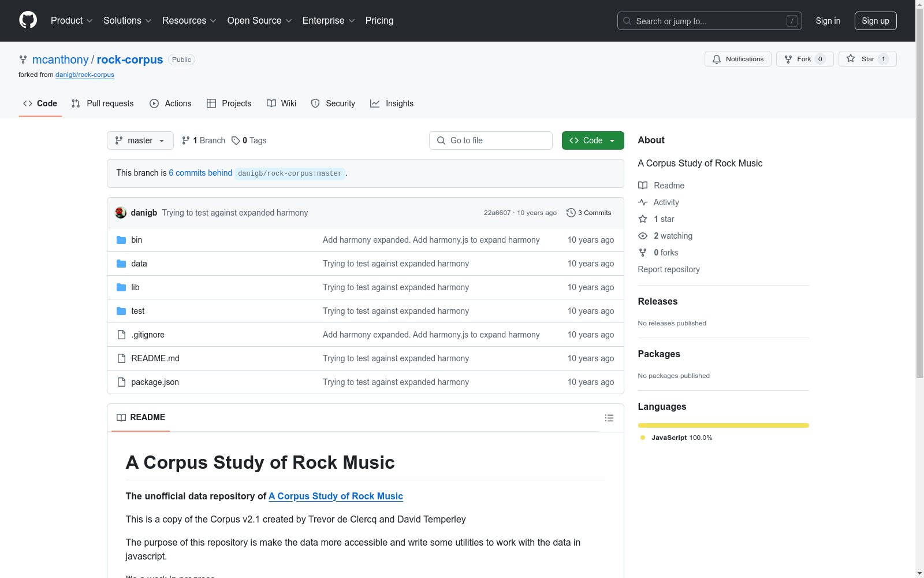This screenshot has width=924, height=578.
Task: View the 3 Commits history
Action: [589, 213]
